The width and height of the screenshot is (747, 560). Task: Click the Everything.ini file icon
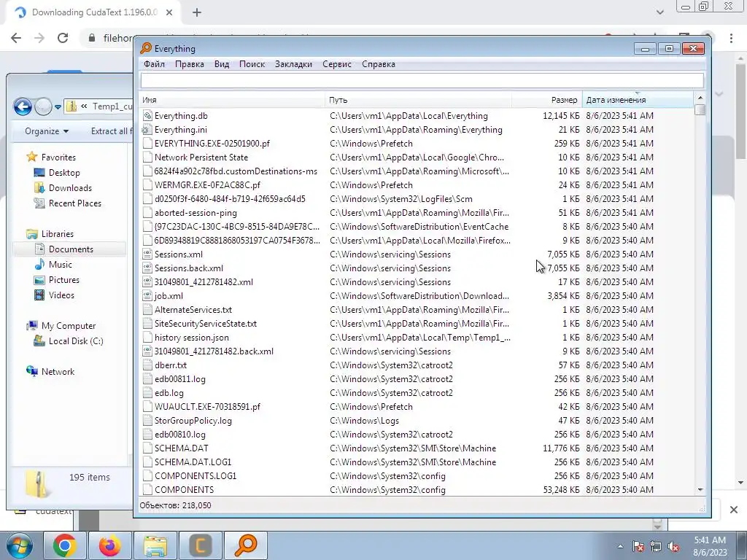(147, 130)
